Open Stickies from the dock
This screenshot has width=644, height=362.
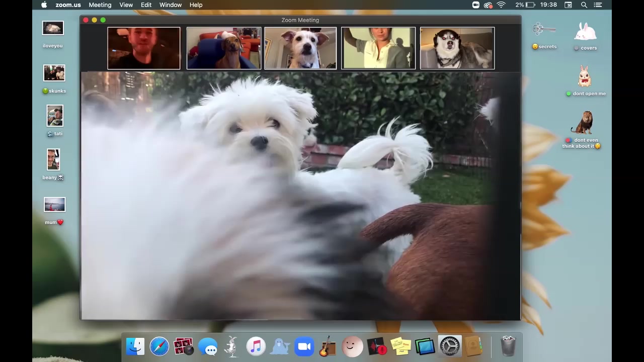click(400, 346)
